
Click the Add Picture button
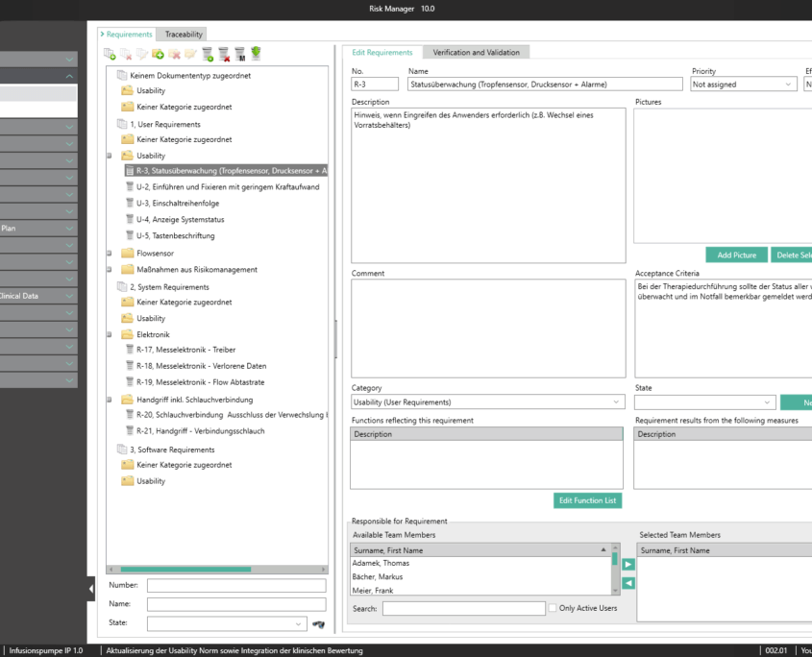coord(737,255)
